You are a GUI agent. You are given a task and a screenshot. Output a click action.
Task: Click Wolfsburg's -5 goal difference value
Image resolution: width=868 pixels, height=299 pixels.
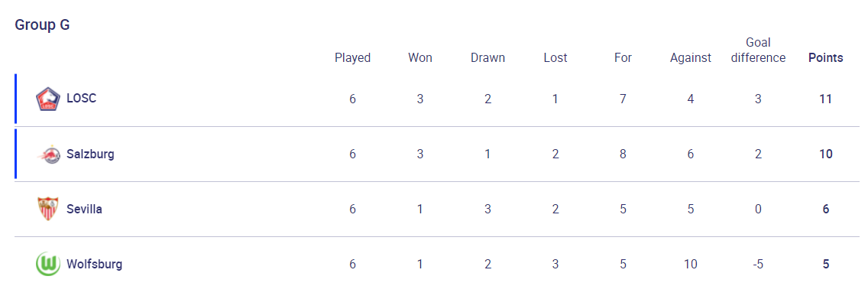click(x=758, y=264)
